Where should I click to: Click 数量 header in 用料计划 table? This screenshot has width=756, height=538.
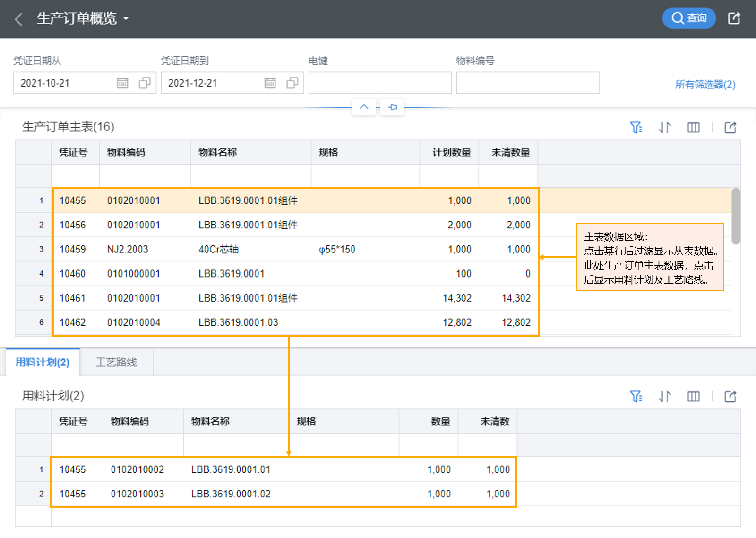(429, 421)
